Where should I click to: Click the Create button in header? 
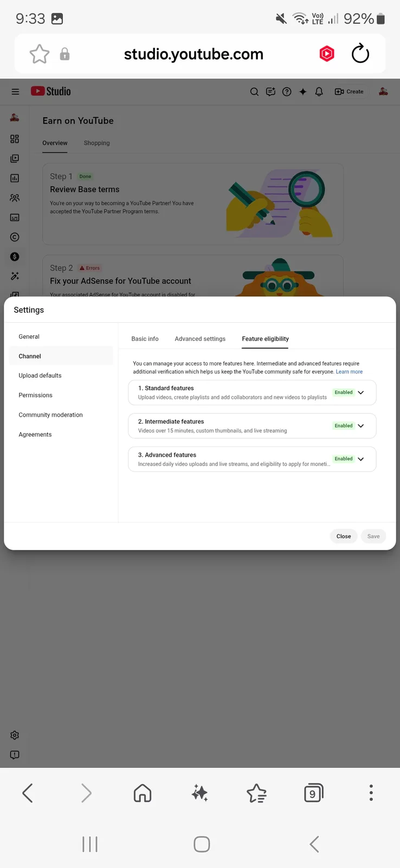350,92
